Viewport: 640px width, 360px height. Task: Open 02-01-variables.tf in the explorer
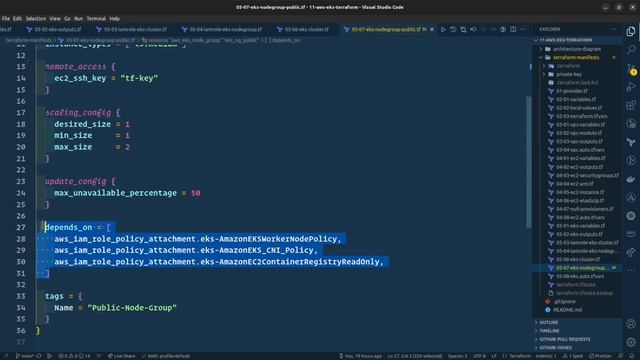pyautogui.click(x=576, y=100)
